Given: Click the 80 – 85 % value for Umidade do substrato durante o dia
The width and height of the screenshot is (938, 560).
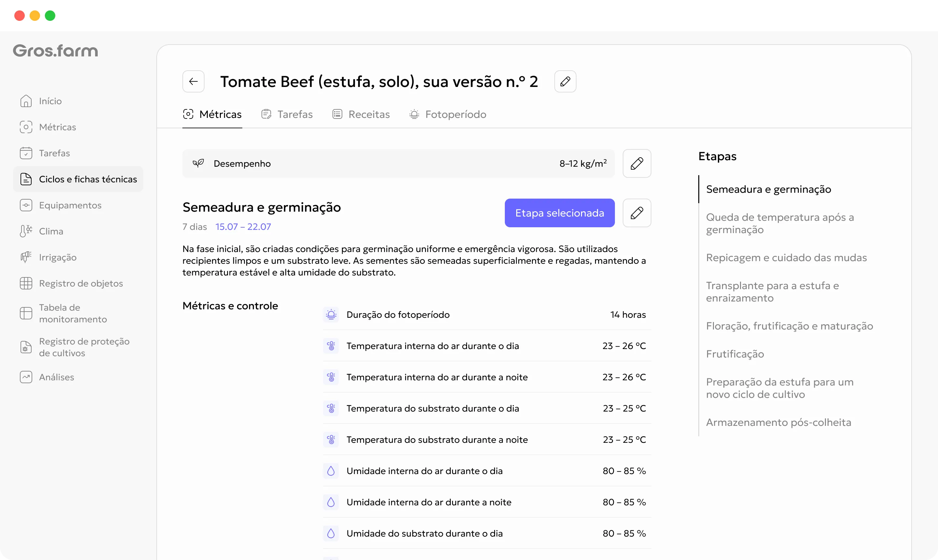Looking at the screenshot, I should click(x=624, y=534).
